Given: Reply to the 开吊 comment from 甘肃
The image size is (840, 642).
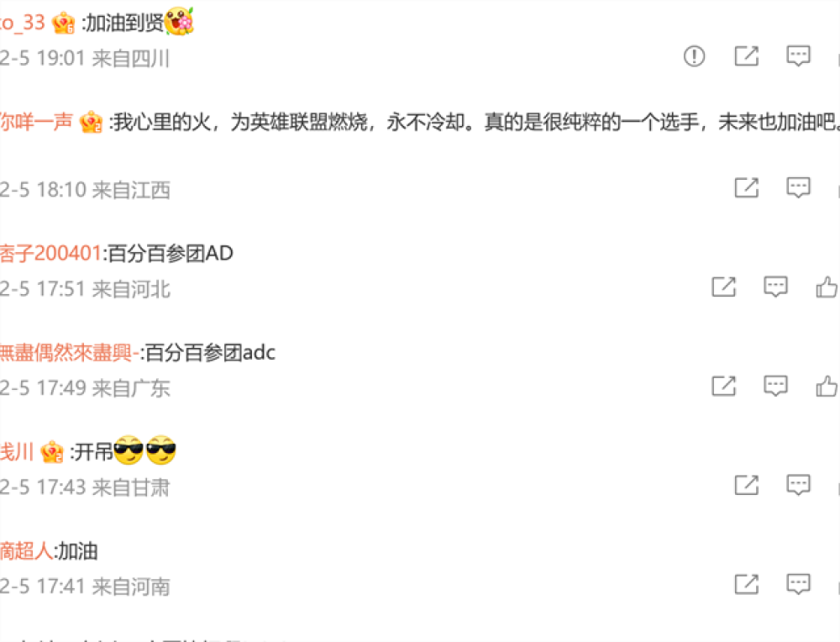Looking at the screenshot, I should tap(798, 485).
